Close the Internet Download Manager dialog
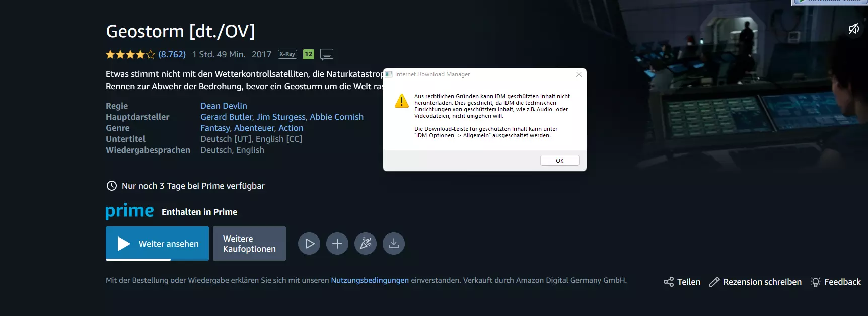Viewport: 868px width, 316px height. click(x=579, y=74)
